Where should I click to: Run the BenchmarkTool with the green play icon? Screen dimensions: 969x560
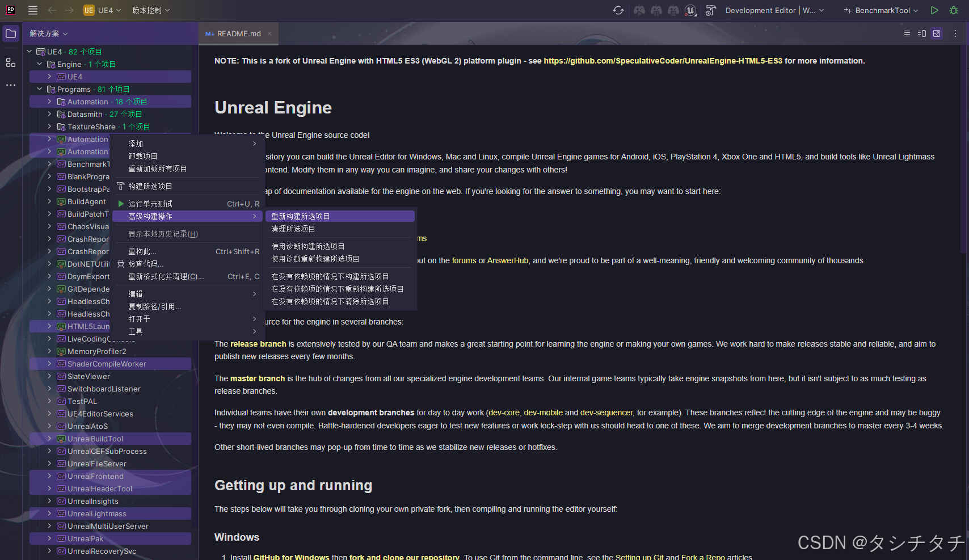(x=934, y=10)
